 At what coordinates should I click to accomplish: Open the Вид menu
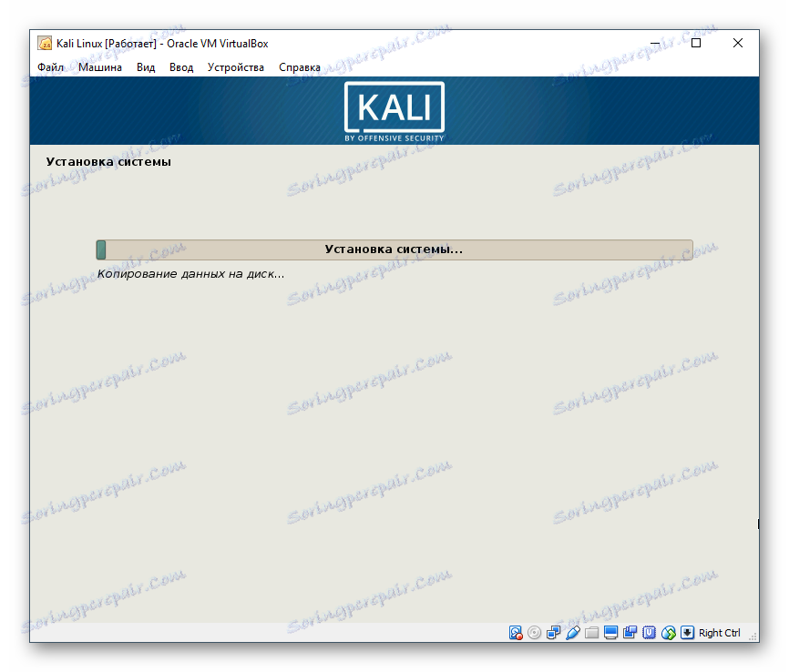click(146, 67)
